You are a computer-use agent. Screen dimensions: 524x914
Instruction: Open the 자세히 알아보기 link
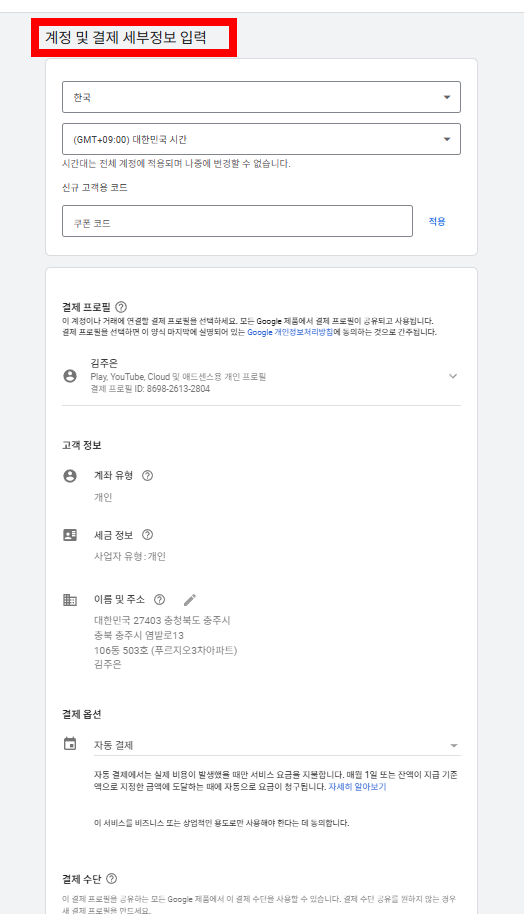tap(357, 787)
